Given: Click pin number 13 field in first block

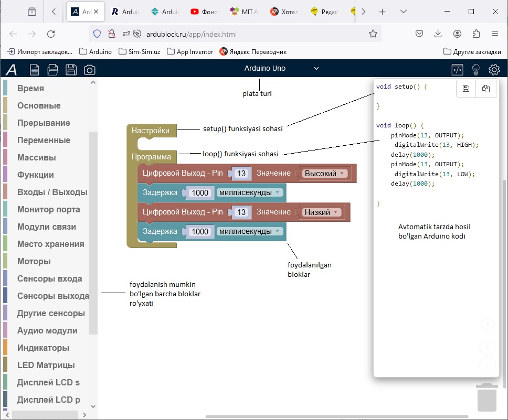Looking at the screenshot, I should pyautogui.click(x=241, y=174).
